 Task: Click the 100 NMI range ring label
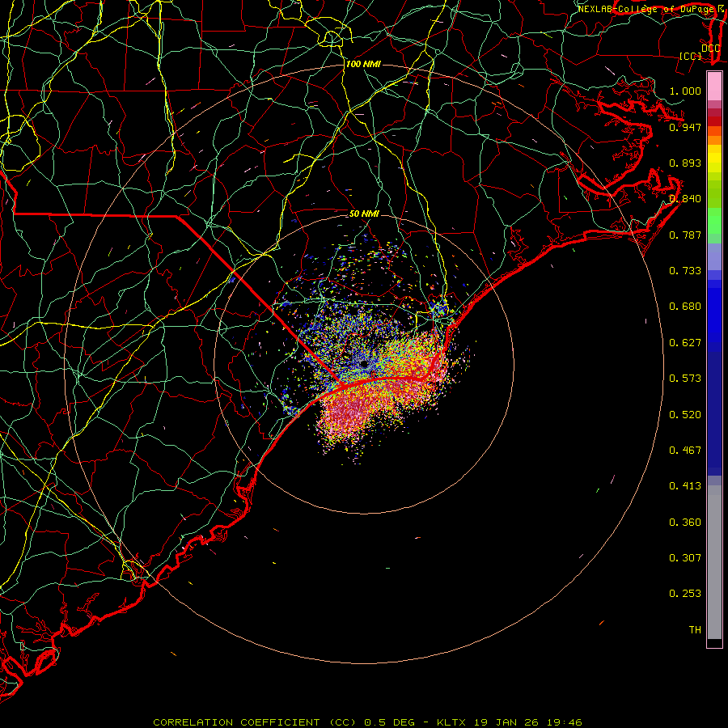[x=363, y=64]
